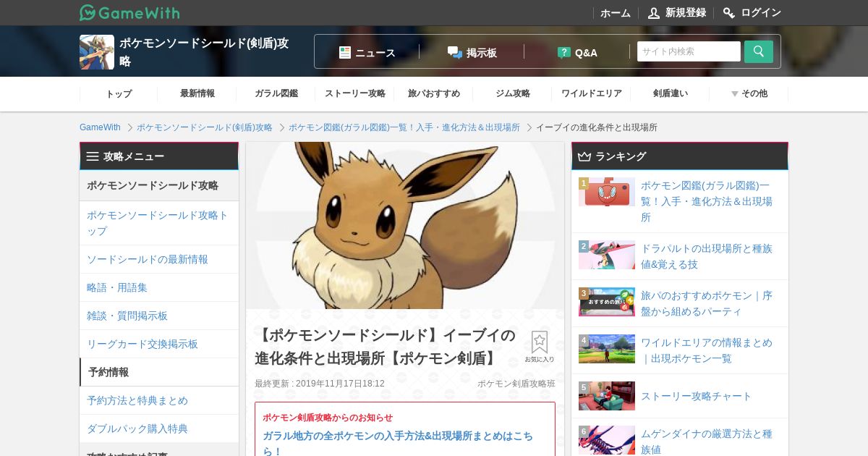Open 雑談・質問掲示板 sidebar link
This screenshot has width=868, height=456.
pos(159,316)
